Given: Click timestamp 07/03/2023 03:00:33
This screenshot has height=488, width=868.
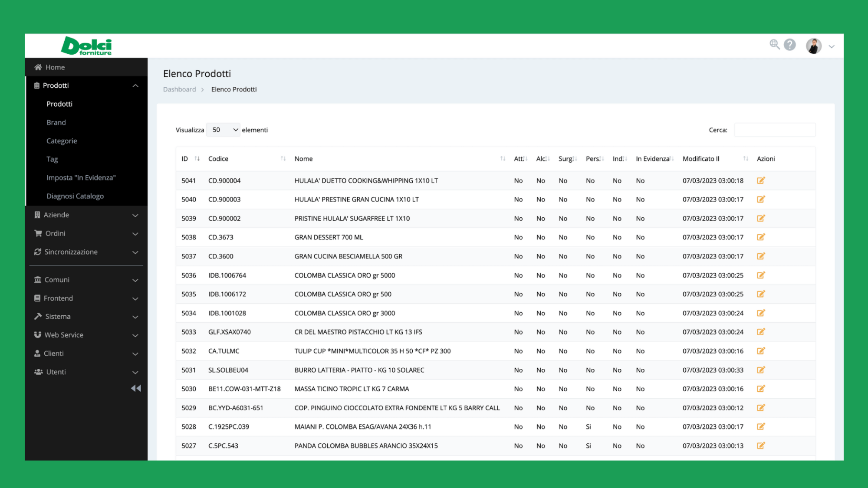Looking at the screenshot, I should coord(713,370).
